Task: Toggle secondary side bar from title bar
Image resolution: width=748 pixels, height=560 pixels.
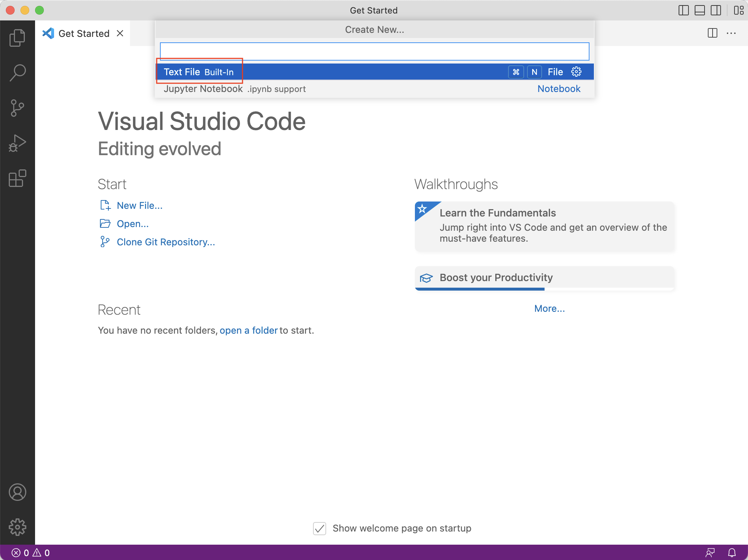Action: pos(715,10)
